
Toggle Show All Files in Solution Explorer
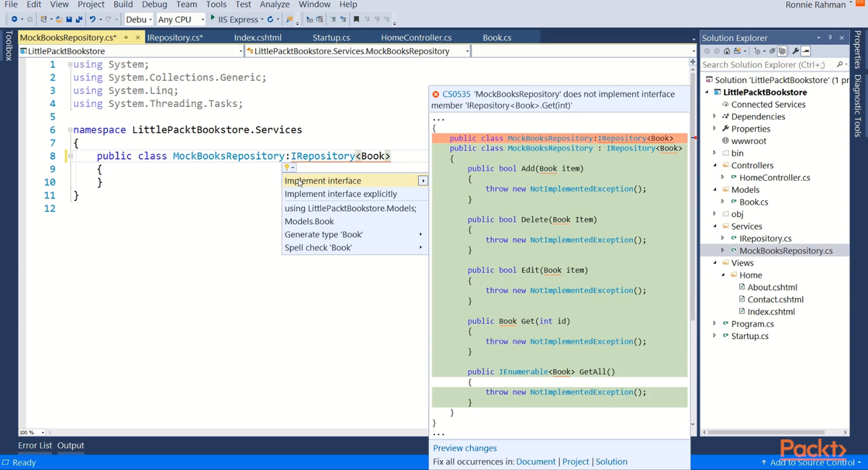click(x=782, y=51)
